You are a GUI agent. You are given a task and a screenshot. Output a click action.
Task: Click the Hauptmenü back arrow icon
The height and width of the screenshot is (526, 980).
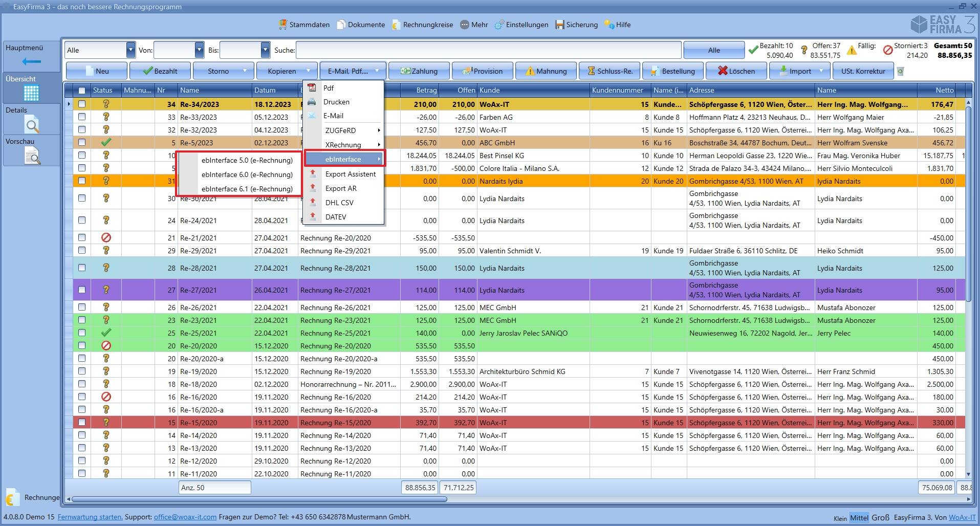tap(31, 62)
